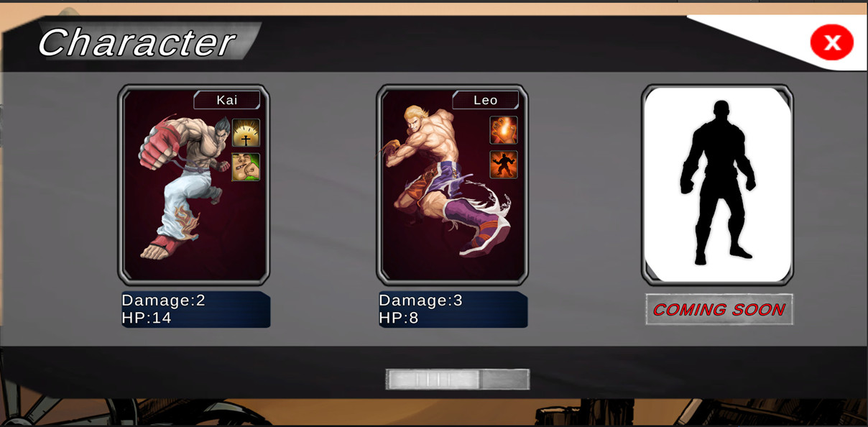
Task: Click Leo's Damage:3 stat line
Action: coord(421,300)
